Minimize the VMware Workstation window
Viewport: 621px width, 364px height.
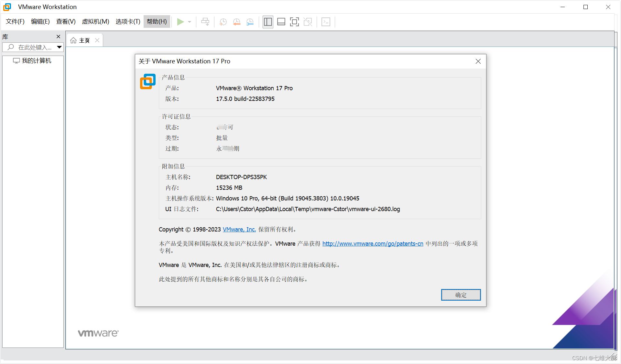pos(562,7)
